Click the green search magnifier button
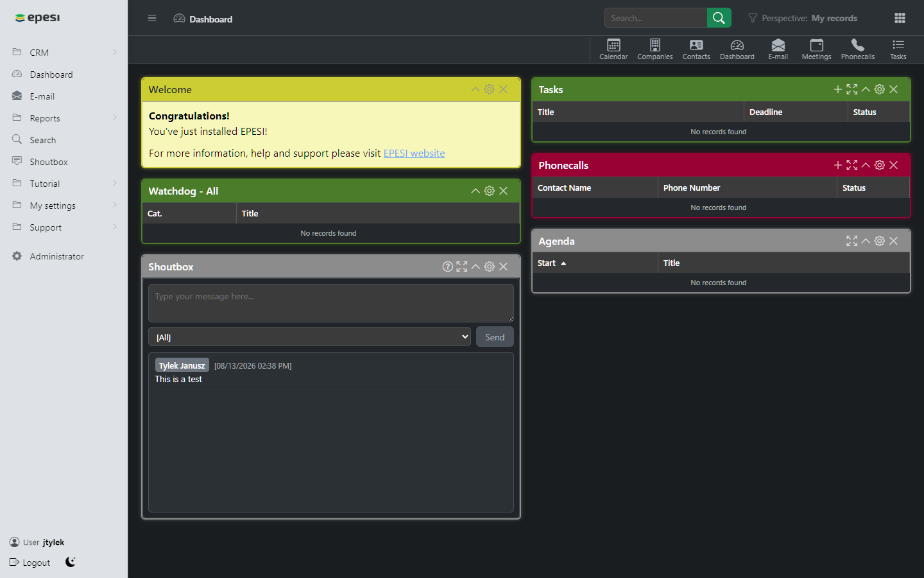 [719, 18]
